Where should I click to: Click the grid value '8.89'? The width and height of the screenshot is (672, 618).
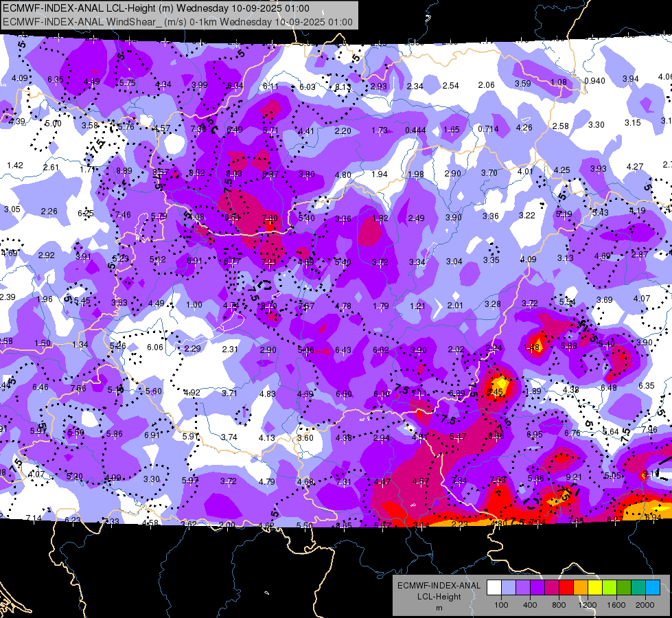point(124,171)
